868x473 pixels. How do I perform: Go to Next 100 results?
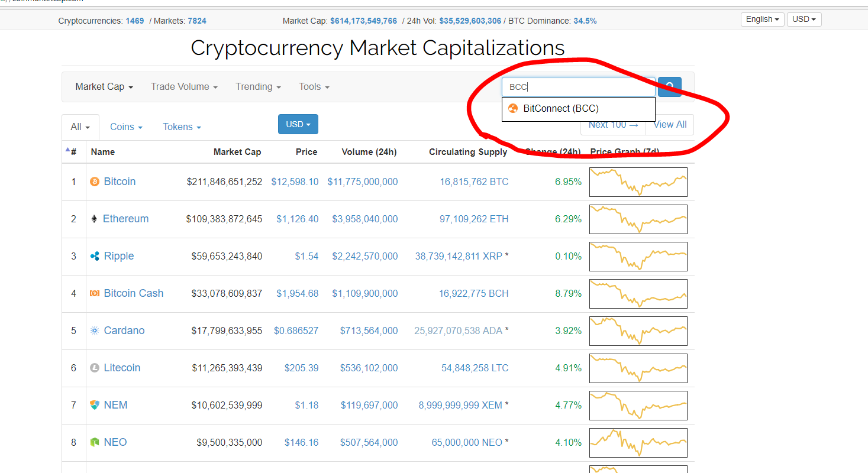click(x=613, y=124)
